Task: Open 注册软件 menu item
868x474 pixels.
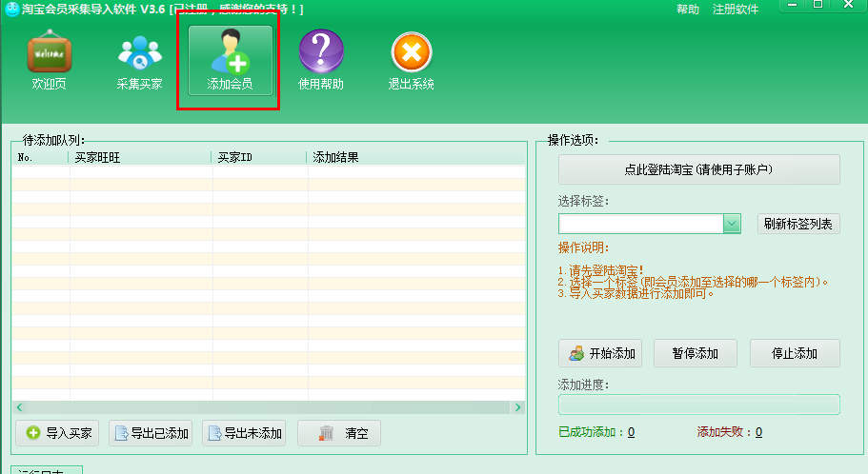Action: tap(736, 9)
